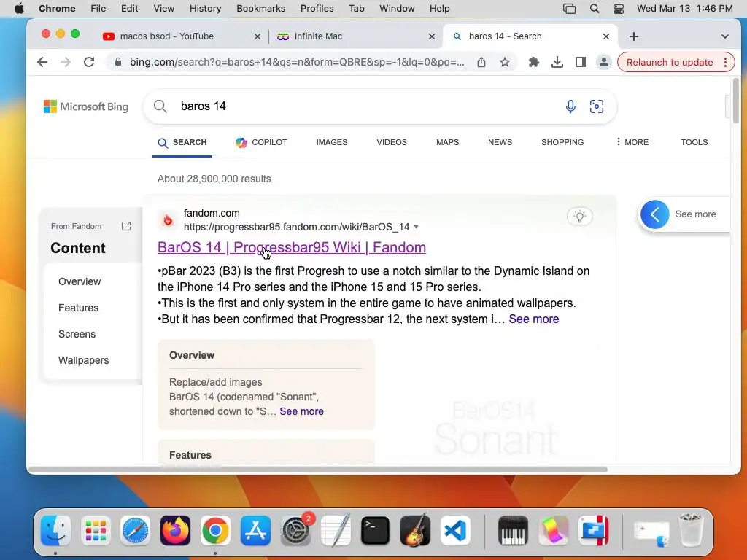Open Spotlight search in menu bar

(594, 9)
